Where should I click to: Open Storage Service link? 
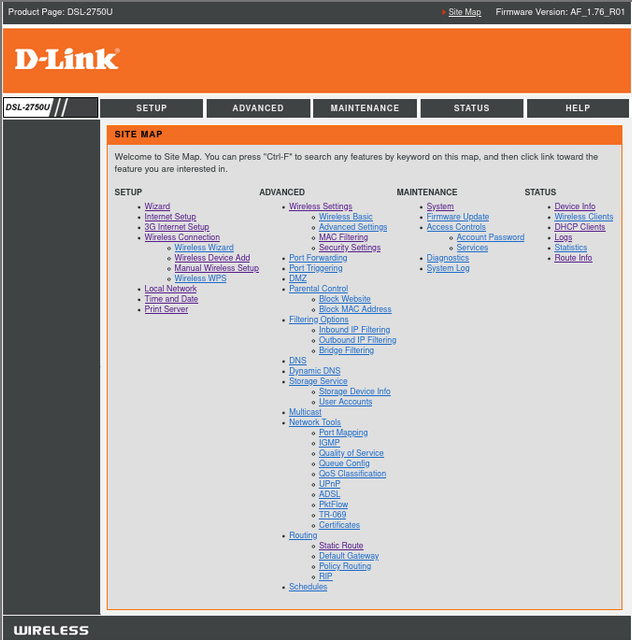pyautogui.click(x=318, y=381)
